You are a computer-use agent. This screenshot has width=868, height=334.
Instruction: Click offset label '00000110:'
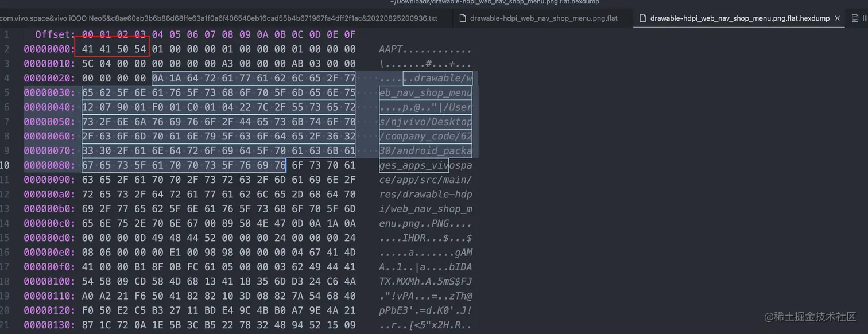[x=49, y=296]
